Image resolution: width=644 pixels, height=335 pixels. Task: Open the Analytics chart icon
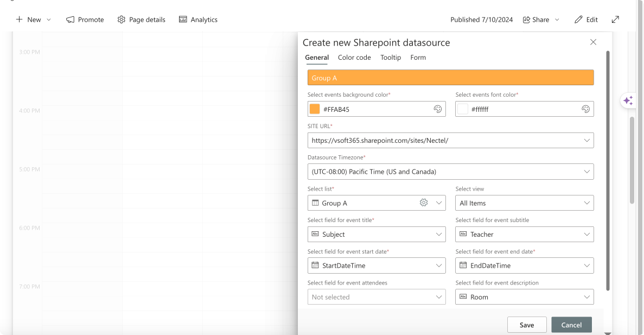coord(183,20)
